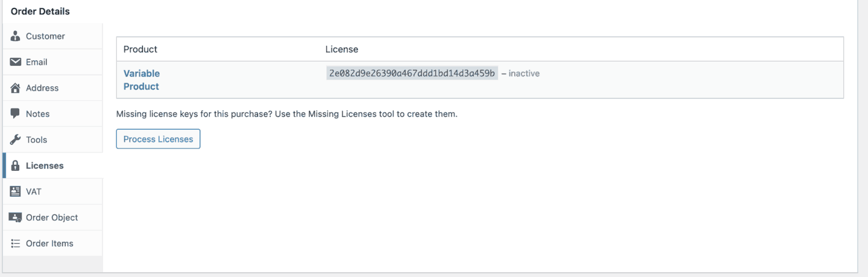
Task: Select the Licenses tab label
Action: tap(45, 165)
